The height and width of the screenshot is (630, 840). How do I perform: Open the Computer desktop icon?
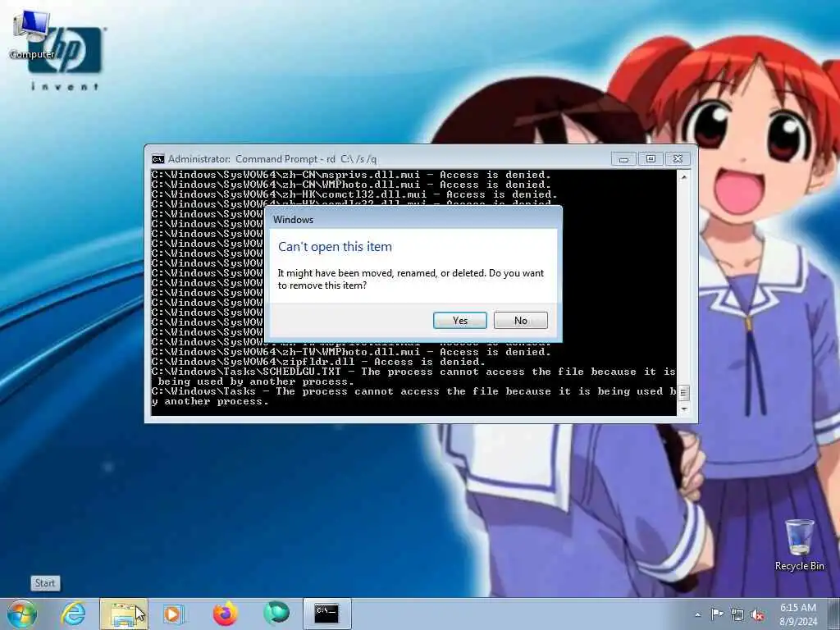point(32,34)
